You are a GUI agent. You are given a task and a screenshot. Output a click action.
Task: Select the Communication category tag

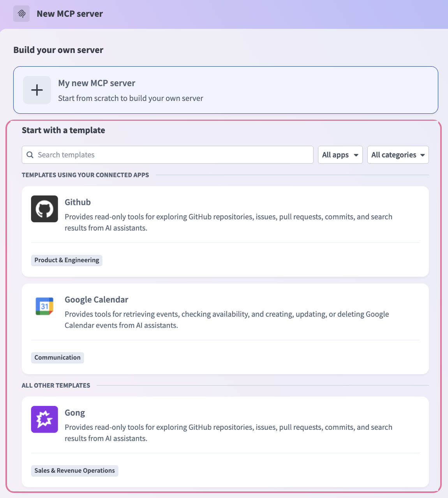click(x=57, y=357)
